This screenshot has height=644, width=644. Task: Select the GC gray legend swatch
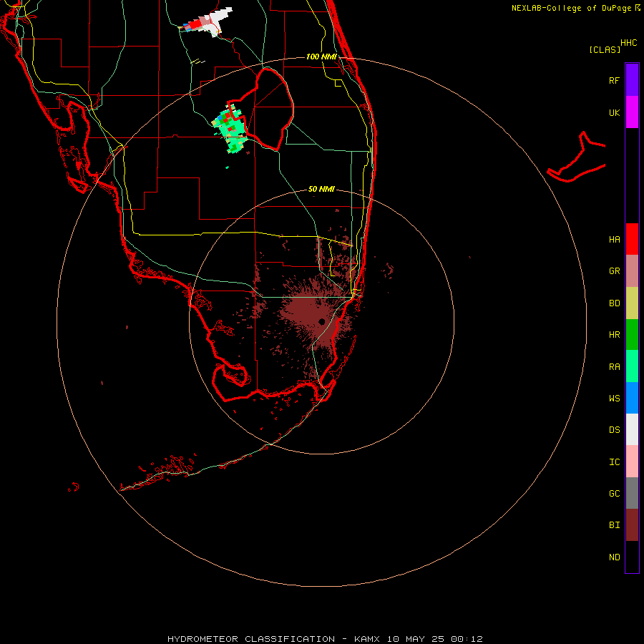(x=632, y=493)
